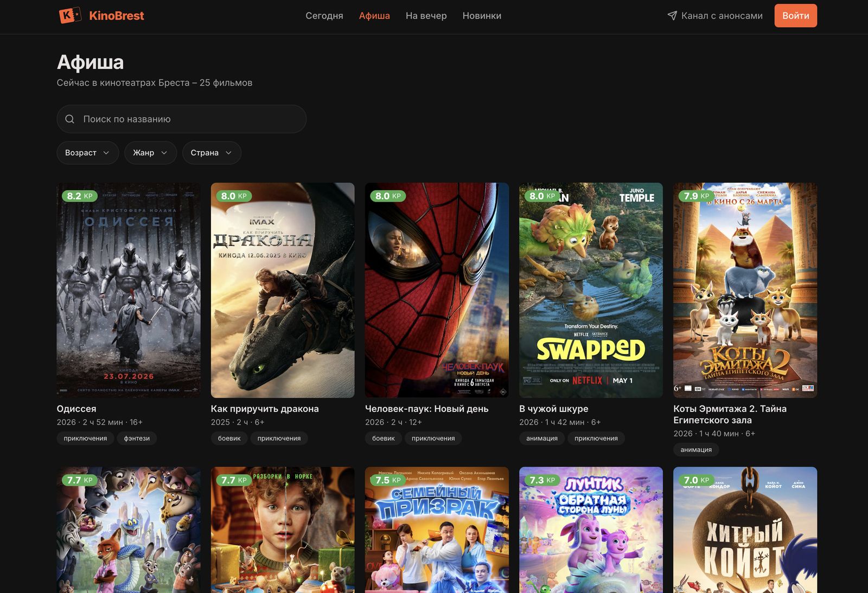
Task: Open the Как приручить дракона poster
Action: (x=283, y=290)
